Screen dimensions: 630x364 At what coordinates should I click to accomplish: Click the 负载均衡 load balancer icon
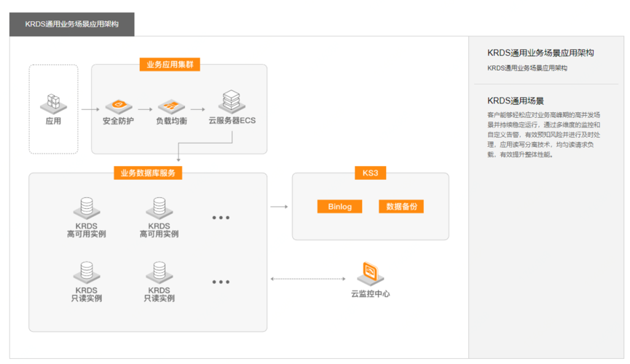pyautogui.click(x=172, y=106)
